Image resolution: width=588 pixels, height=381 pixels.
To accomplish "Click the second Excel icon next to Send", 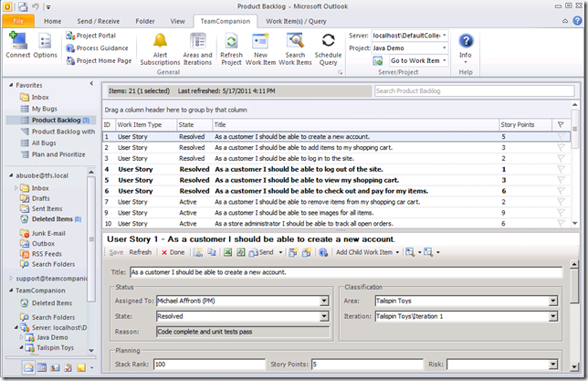I will 241,252.
